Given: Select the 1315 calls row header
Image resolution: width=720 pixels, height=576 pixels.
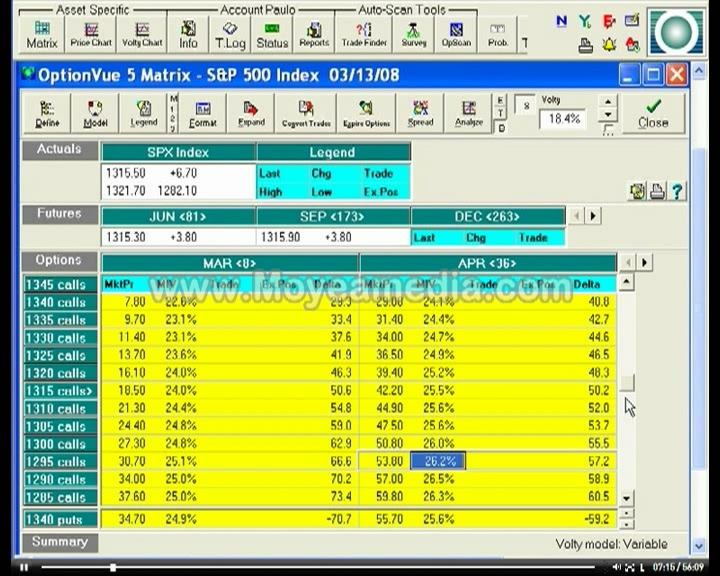Looking at the screenshot, I should click(60, 391).
